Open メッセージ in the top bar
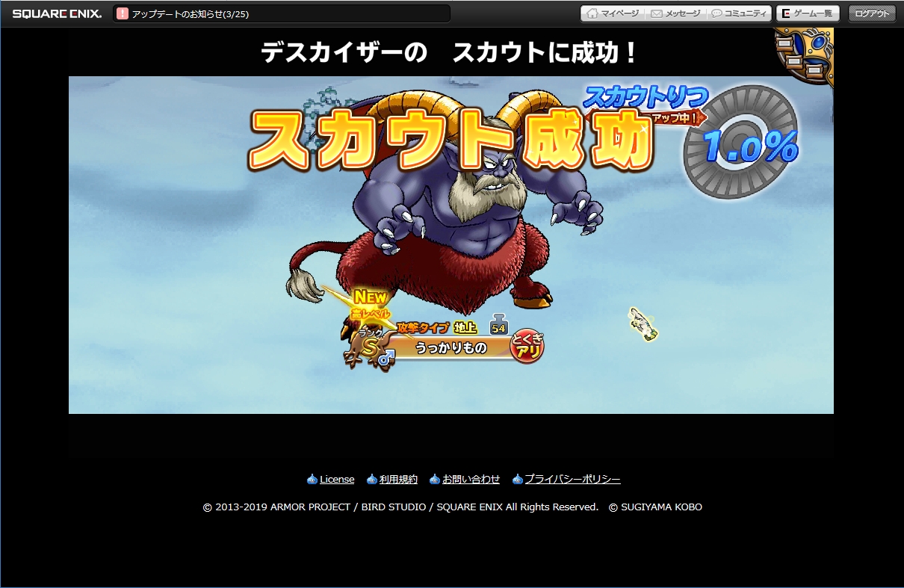 (x=675, y=13)
